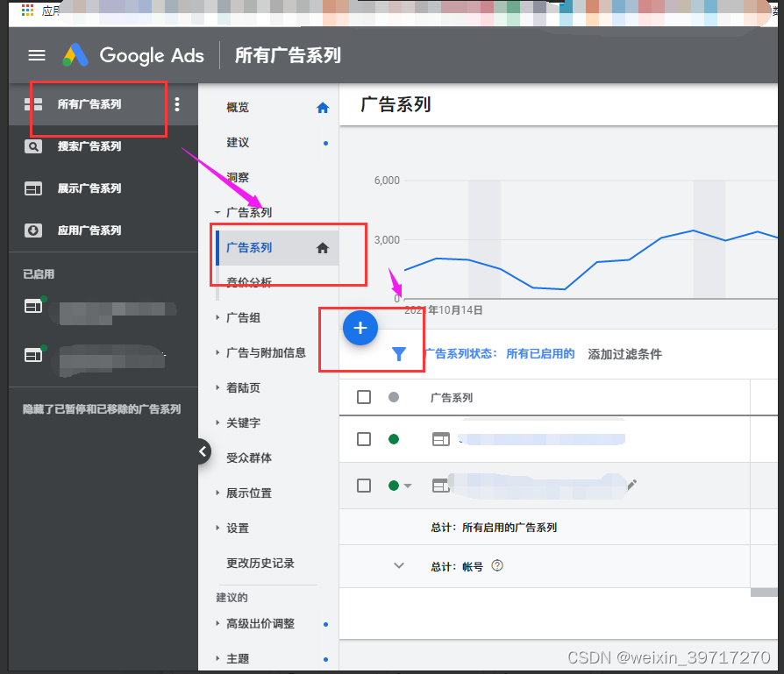Click the horizontal scrollbar thumb below table

pos(764,592)
